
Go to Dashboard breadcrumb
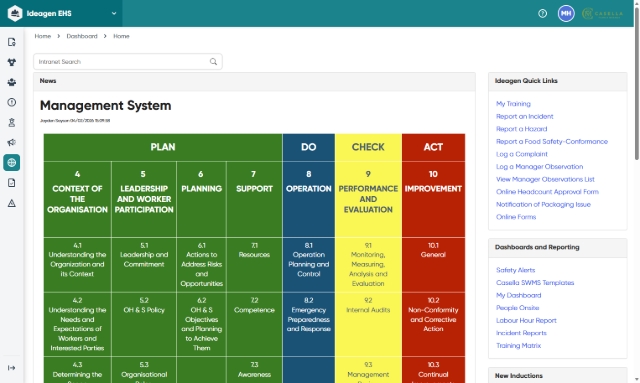[82, 36]
